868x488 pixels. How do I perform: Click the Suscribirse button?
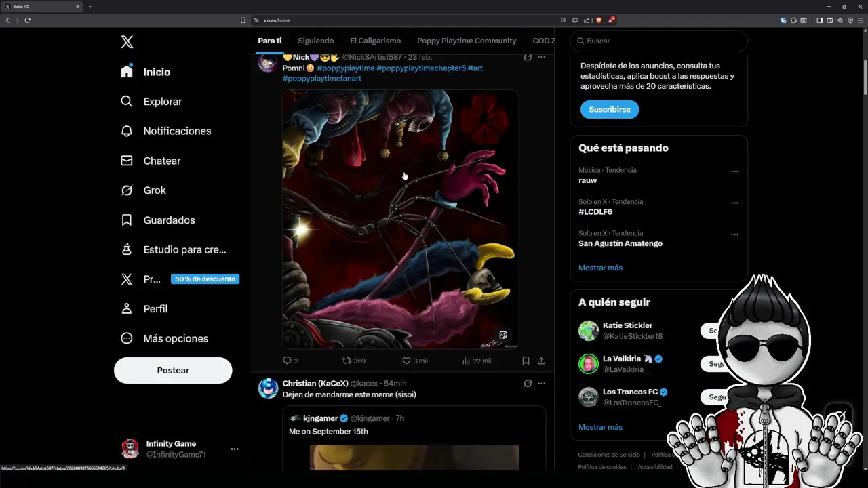click(x=609, y=109)
